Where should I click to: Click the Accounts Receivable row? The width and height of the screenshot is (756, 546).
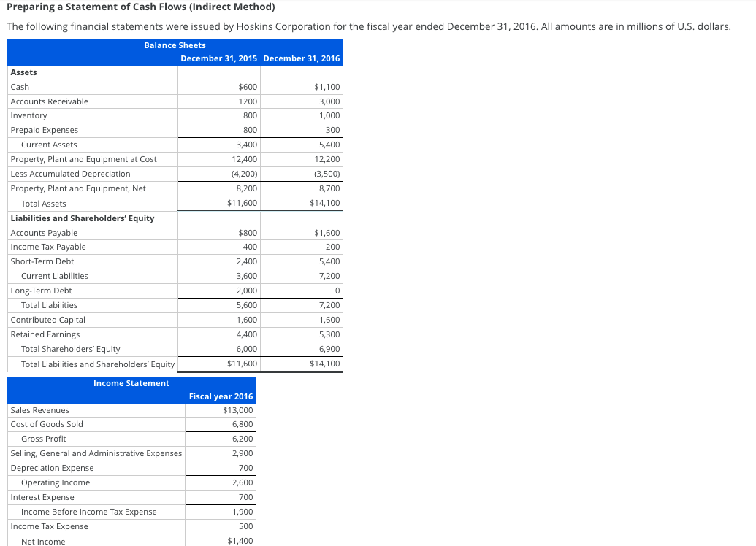click(x=50, y=101)
